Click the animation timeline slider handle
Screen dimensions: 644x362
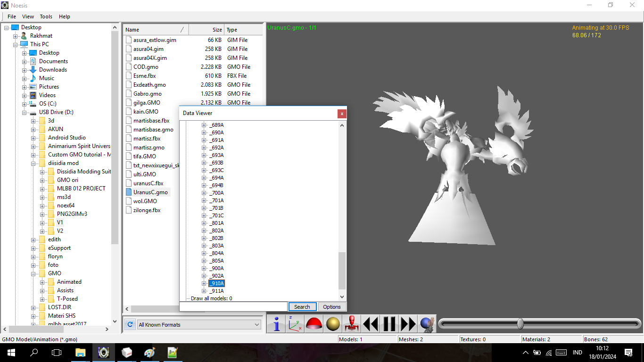pyautogui.click(x=520, y=323)
